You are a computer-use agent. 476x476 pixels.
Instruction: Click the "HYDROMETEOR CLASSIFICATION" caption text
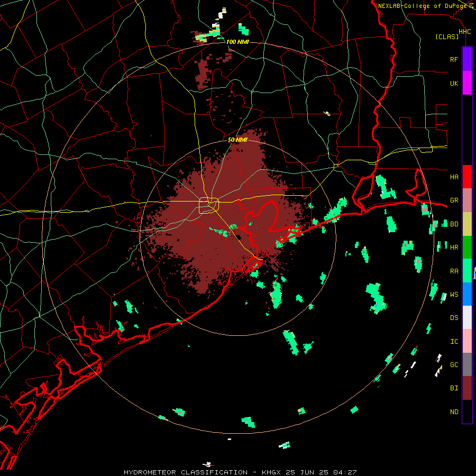186,472
